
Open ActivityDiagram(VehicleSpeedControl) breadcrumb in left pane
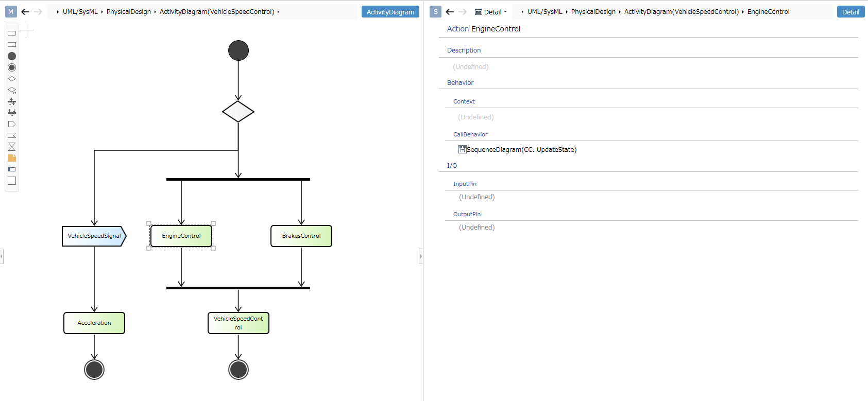(x=217, y=12)
